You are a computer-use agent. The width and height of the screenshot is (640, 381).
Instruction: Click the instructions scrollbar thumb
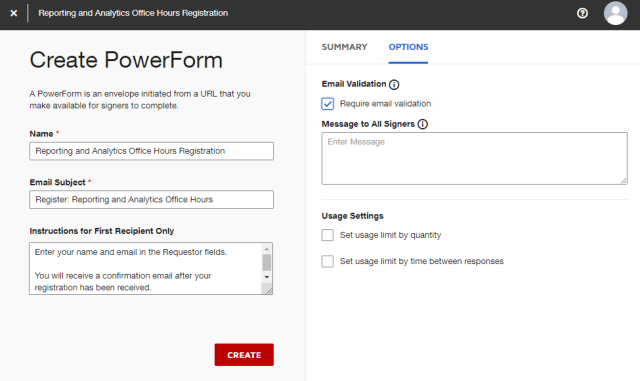(267, 263)
